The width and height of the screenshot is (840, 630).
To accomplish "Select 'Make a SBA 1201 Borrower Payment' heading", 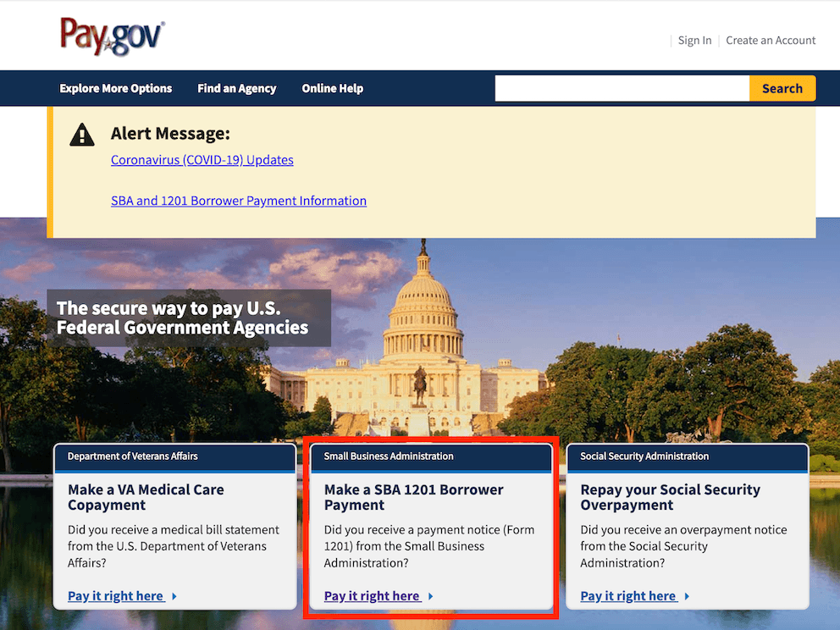I will point(413,497).
